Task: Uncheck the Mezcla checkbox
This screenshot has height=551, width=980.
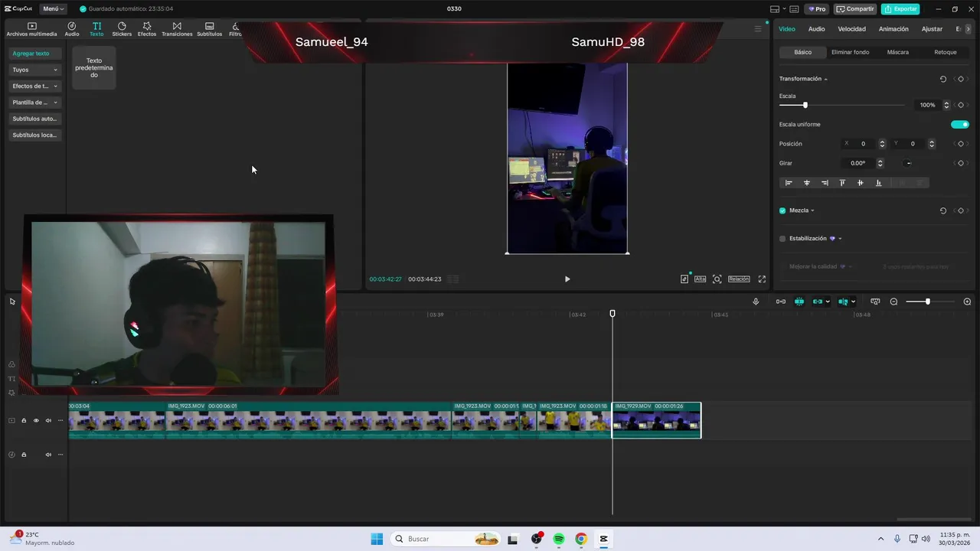Action: tap(782, 210)
